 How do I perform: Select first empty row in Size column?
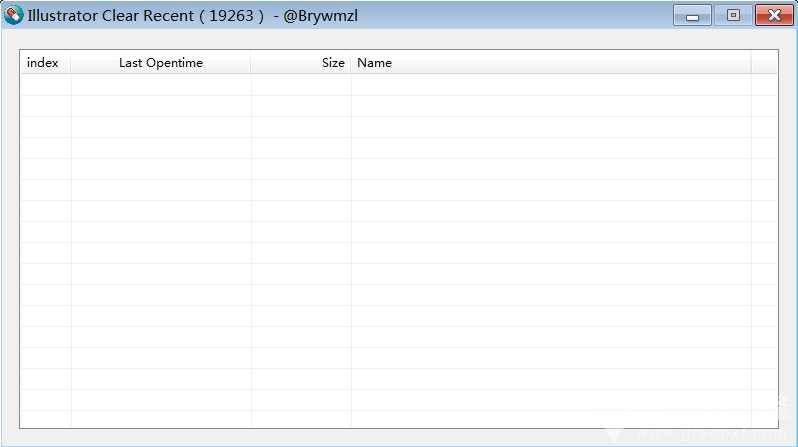coord(301,85)
